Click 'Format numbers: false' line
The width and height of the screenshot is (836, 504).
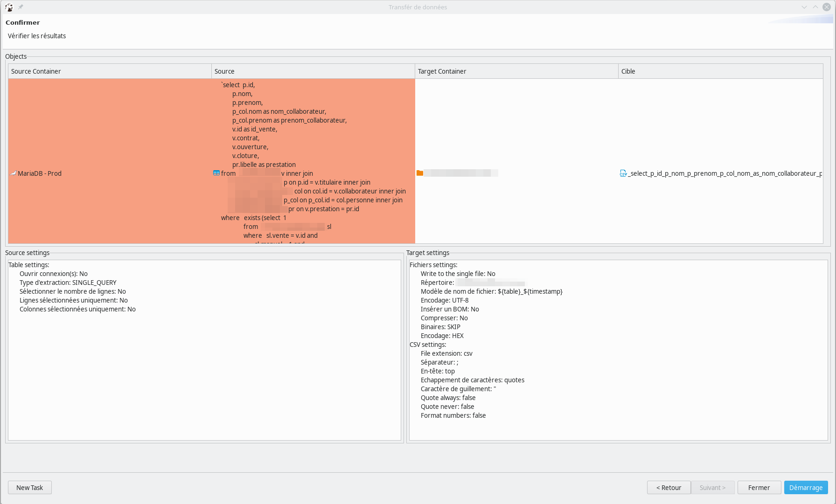453,415
